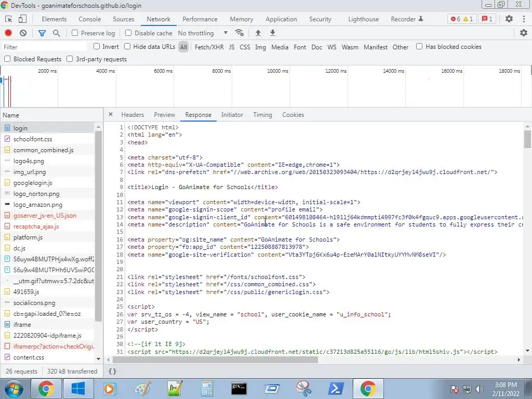532x399 pixels.
Task: Select the goserver_js-en_US.json request
Action: [x=47, y=216]
